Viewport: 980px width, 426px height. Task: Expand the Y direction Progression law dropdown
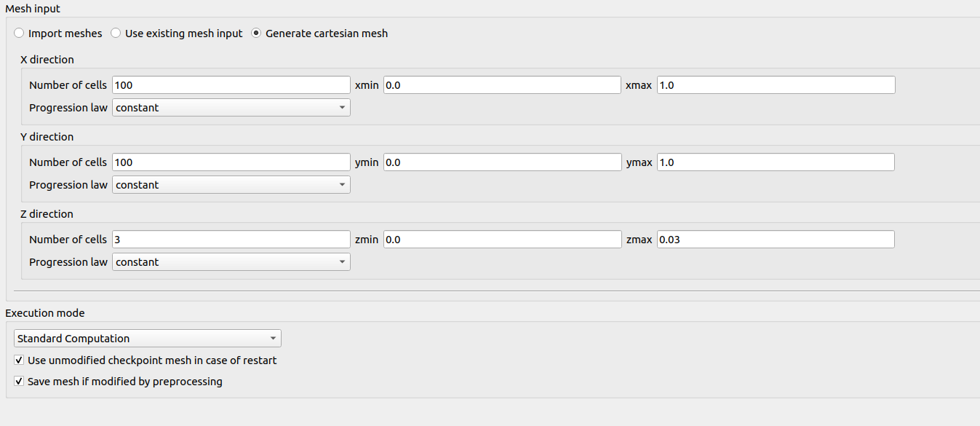[x=231, y=185]
